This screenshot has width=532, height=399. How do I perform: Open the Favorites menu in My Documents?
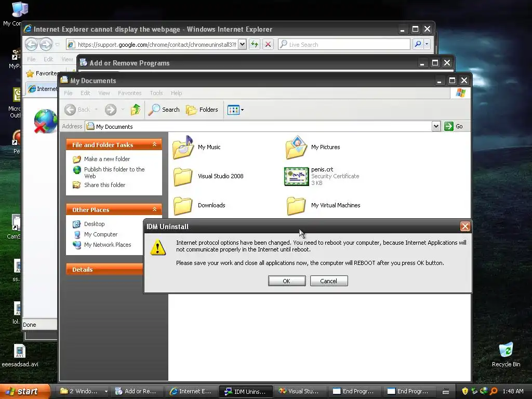click(x=129, y=93)
